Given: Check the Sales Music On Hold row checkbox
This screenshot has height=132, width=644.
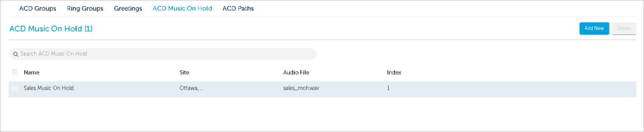Looking at the screenshot, I should click(x=15, y=88).
